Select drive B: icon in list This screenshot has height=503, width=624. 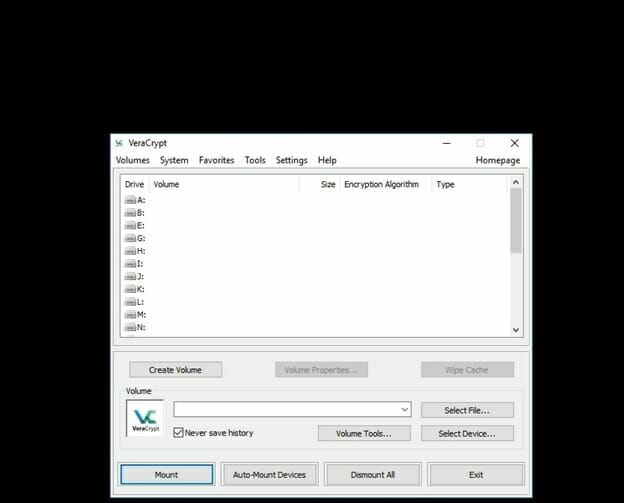click(x=130, y=213)
